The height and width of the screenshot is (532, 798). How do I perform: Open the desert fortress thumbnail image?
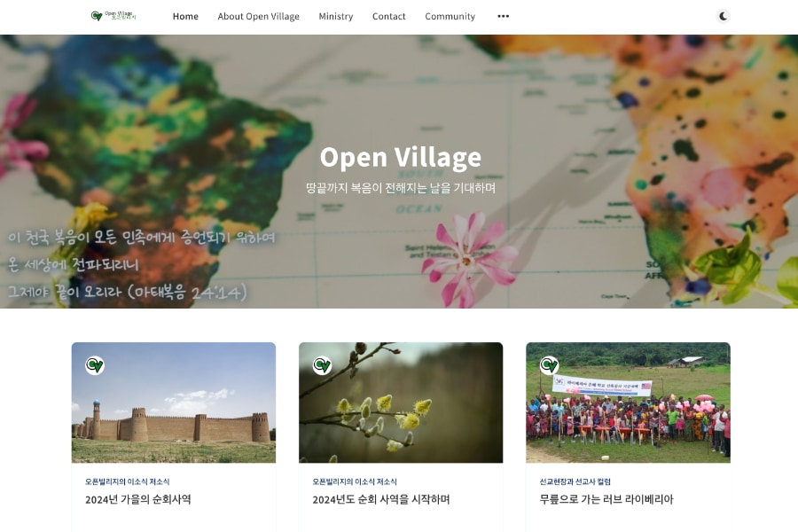[174, 403]
